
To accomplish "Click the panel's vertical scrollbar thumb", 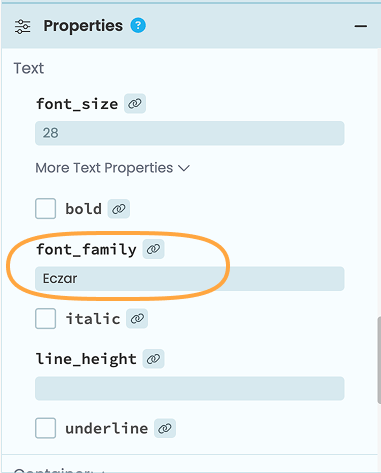I will tap(379, 360).
